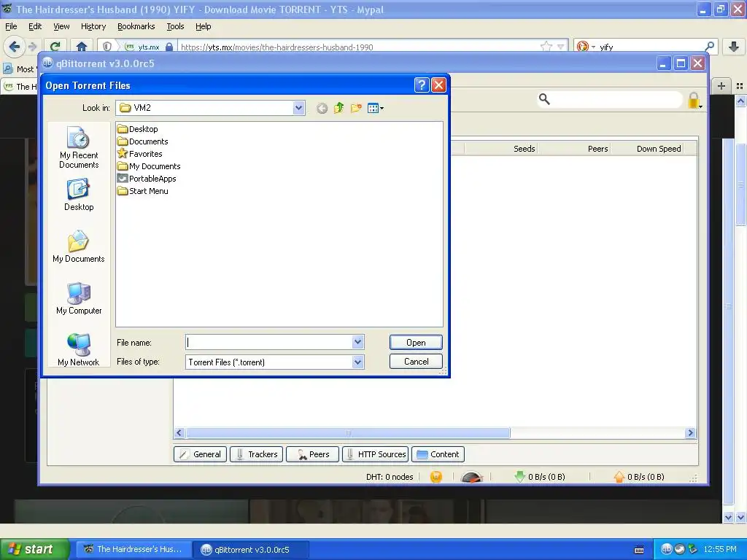Click the qBittorrent scroll left arrow
Screen dimensions: 747x560
pyautogui.click(x=179, y=433)
